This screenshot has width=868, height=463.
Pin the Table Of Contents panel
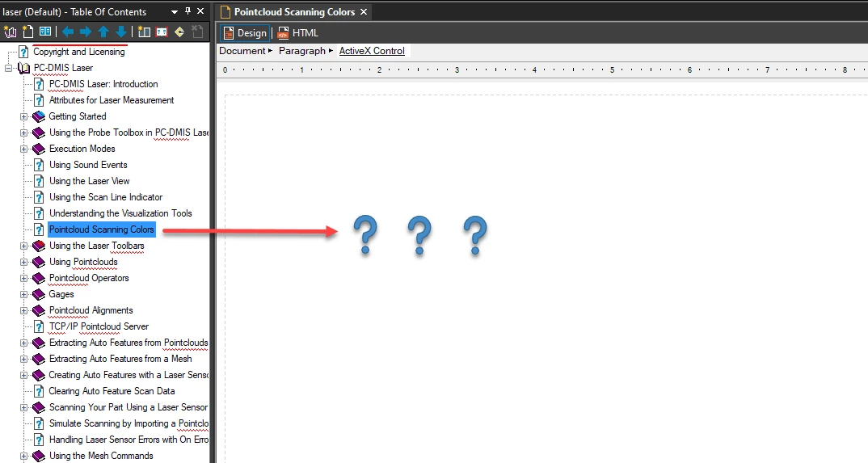click(188, 11)
